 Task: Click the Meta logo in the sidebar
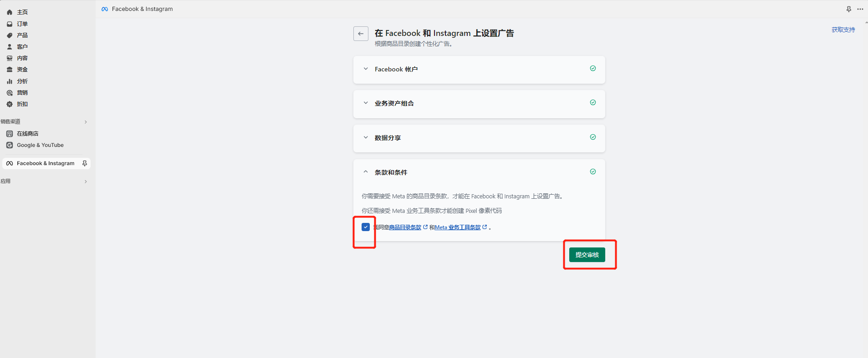pyautogui.click(x=10, y=163)
